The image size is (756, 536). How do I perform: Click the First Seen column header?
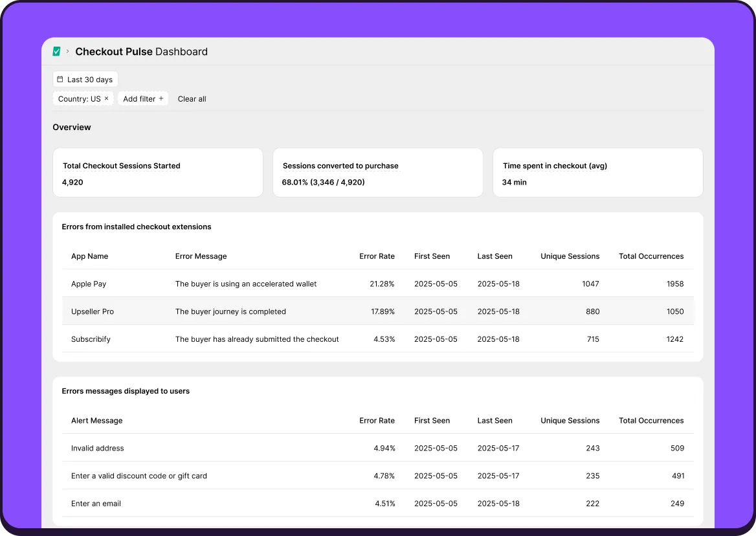[432, 256]
